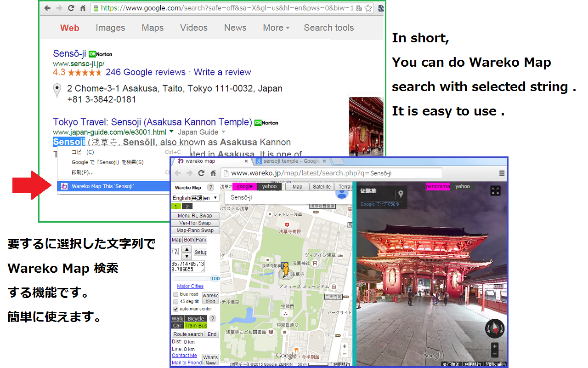This screenshot has width=588, height=368.
Task: Select the Bicycle travel mode
Action: coord(196,318)
